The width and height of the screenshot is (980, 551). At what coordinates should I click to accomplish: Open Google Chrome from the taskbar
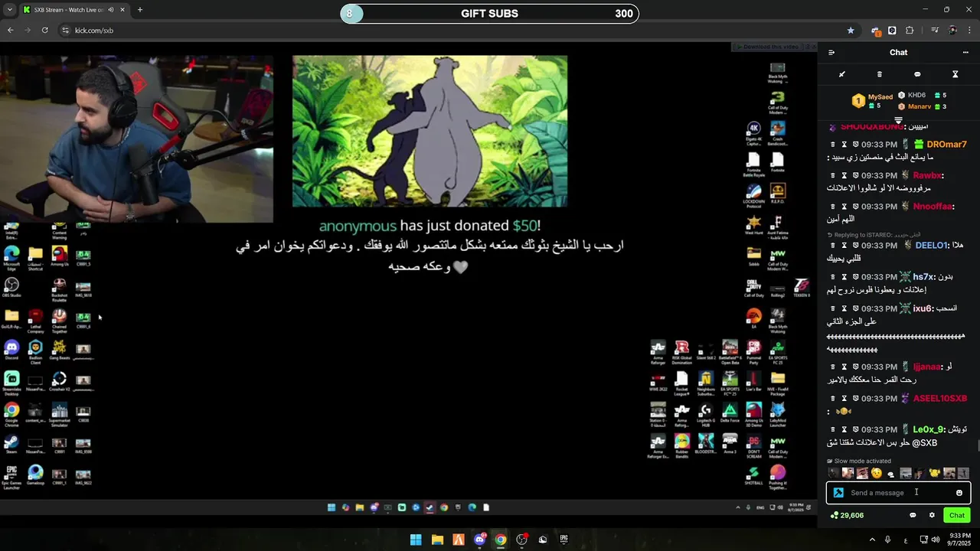coord(501,540)
